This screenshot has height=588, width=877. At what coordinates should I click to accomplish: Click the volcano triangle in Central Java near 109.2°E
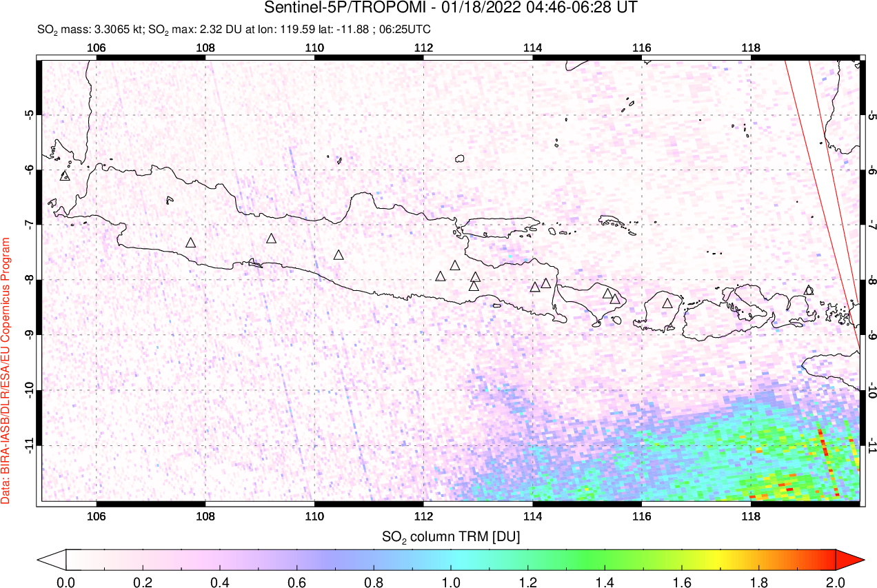tap(272, 239)
